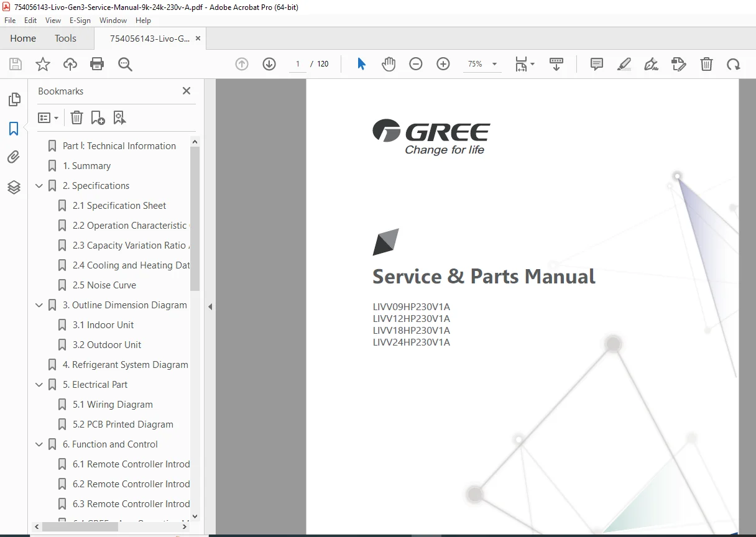Toggle the bookmarks panel icon

(14, 129)
